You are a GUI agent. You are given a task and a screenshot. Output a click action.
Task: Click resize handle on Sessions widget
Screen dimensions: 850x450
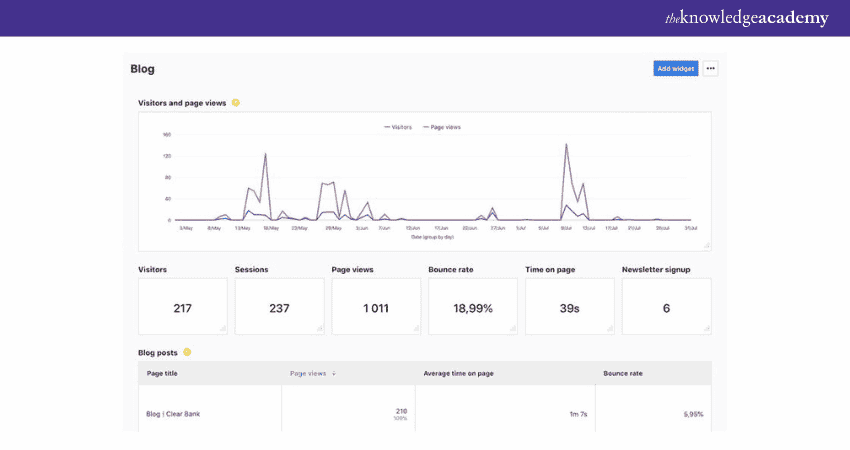[320, 329]
